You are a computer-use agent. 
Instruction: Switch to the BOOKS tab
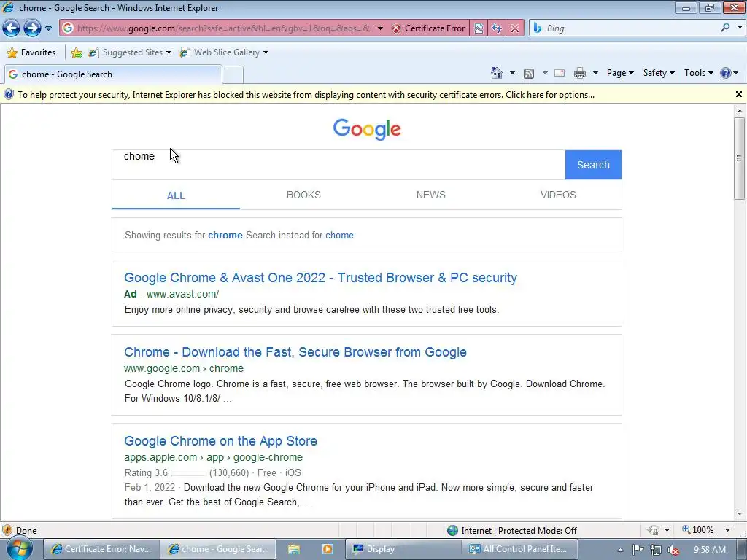coord(303,195)
